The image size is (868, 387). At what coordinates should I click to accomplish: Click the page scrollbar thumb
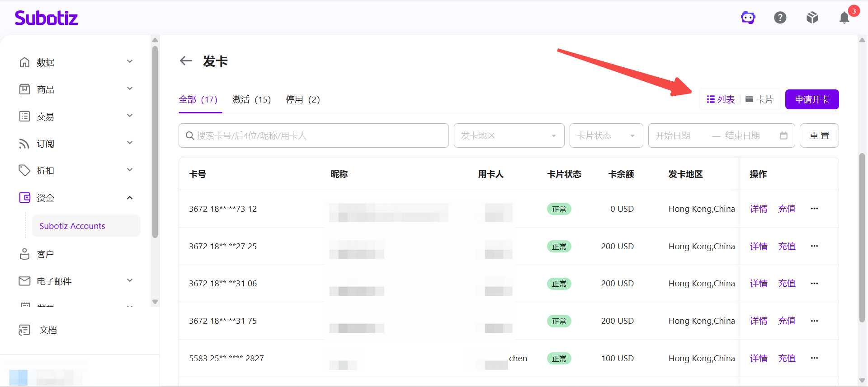pyautogui.click(x=862, y=238)
